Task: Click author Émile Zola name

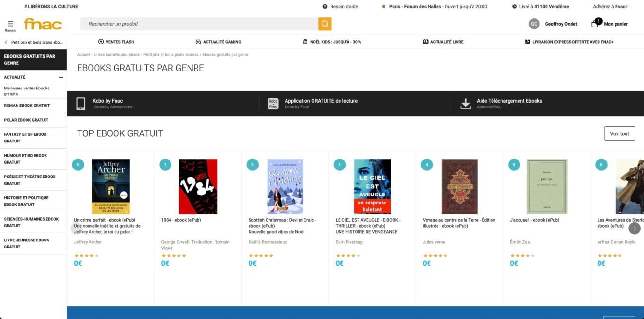Action: [520, 242]
